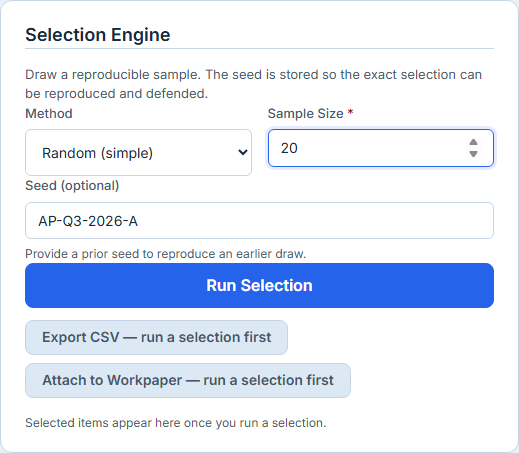The image size is (519, 453).
Task: Click the Sample Size field containing 20
Action: [381, 148]
